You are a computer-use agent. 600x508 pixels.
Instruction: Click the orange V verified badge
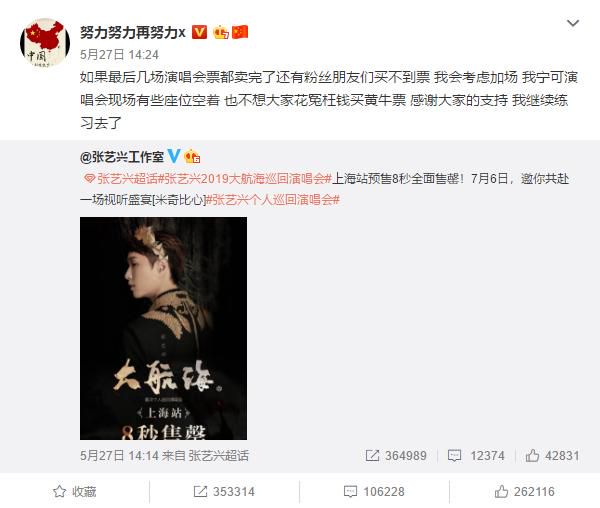point(199,32)
